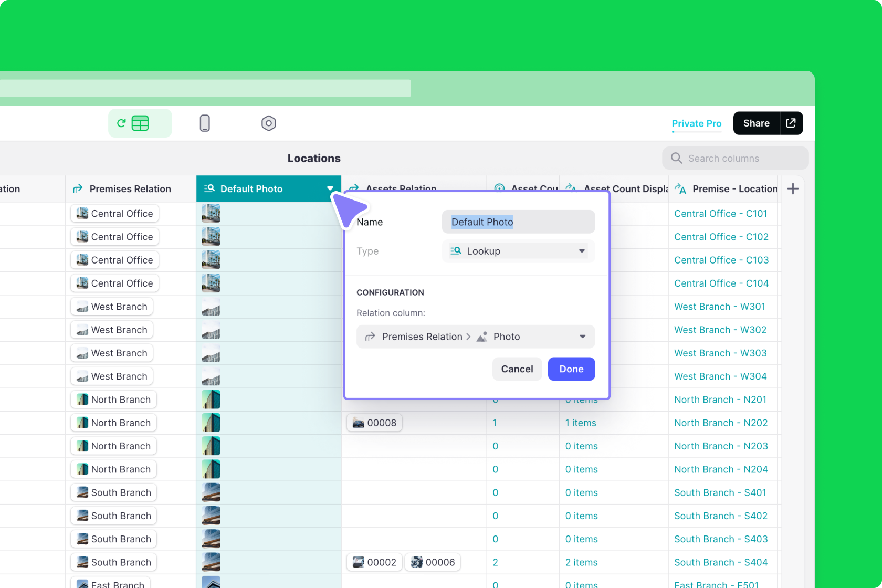Switch to the mobile phone view icon
882x588 pixels.
(205, 123)
